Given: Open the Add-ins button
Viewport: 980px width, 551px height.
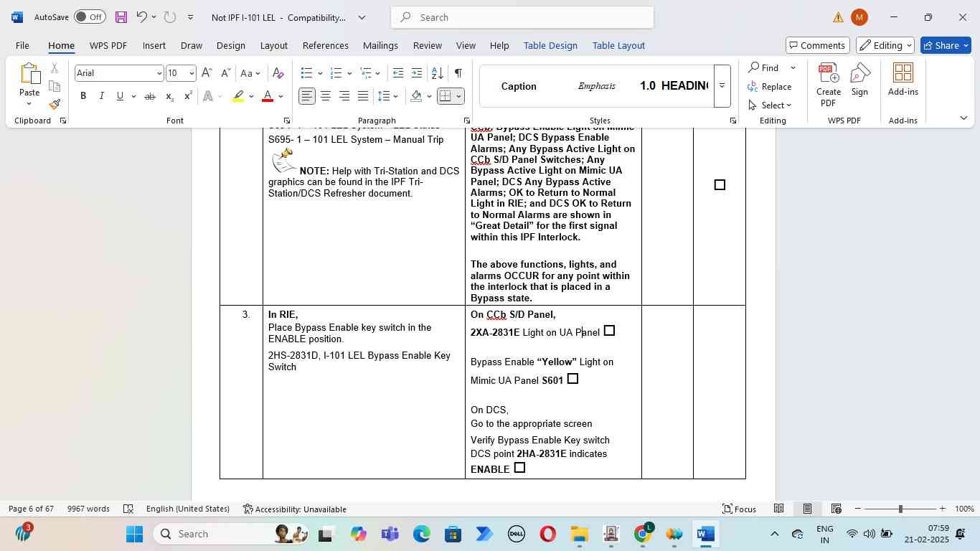Looking at the screenshot, I should pos(903,80).
